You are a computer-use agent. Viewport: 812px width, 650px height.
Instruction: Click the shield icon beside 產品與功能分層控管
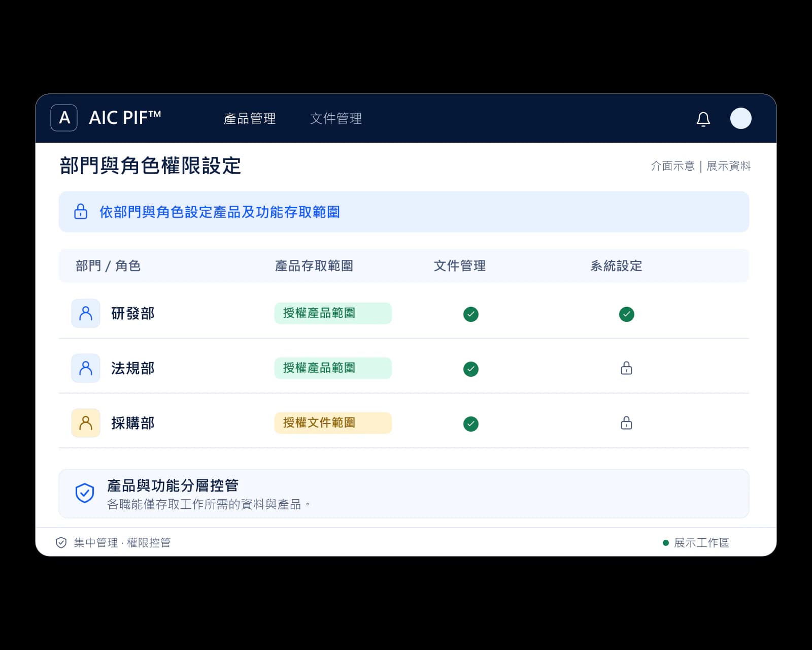[x=85, y=493]
